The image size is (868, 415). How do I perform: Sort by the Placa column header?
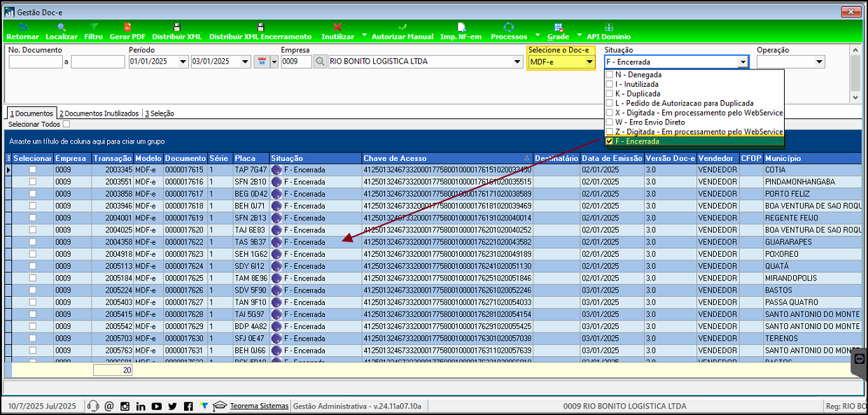(x=251, y=158)
